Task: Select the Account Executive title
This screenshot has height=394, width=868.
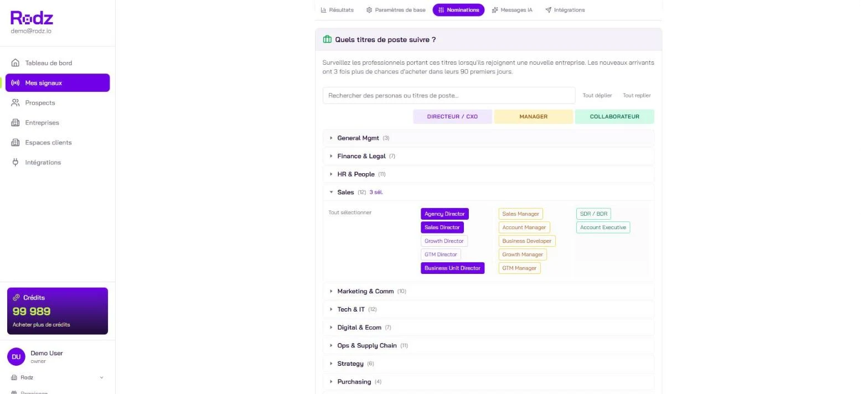Action: (603, 227)
